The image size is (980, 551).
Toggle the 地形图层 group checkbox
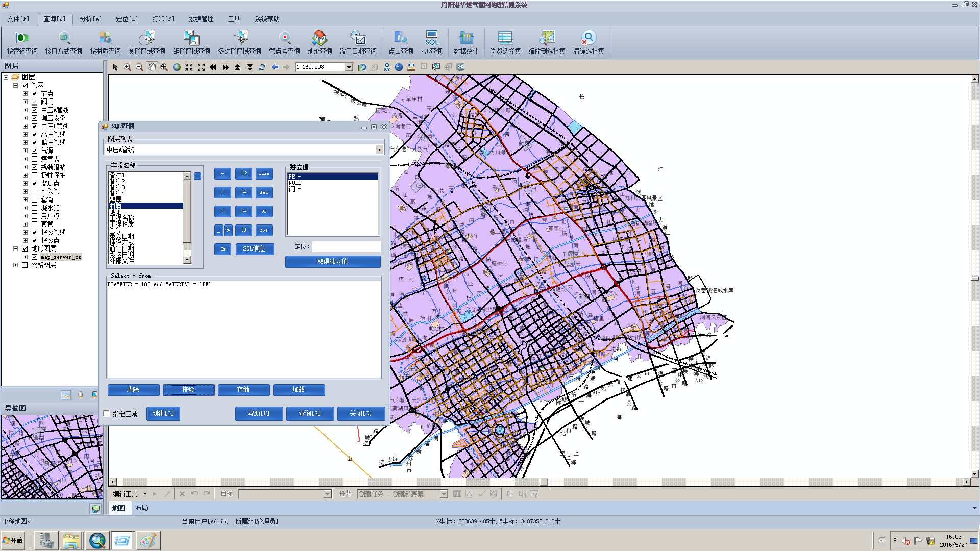point(25,249)
